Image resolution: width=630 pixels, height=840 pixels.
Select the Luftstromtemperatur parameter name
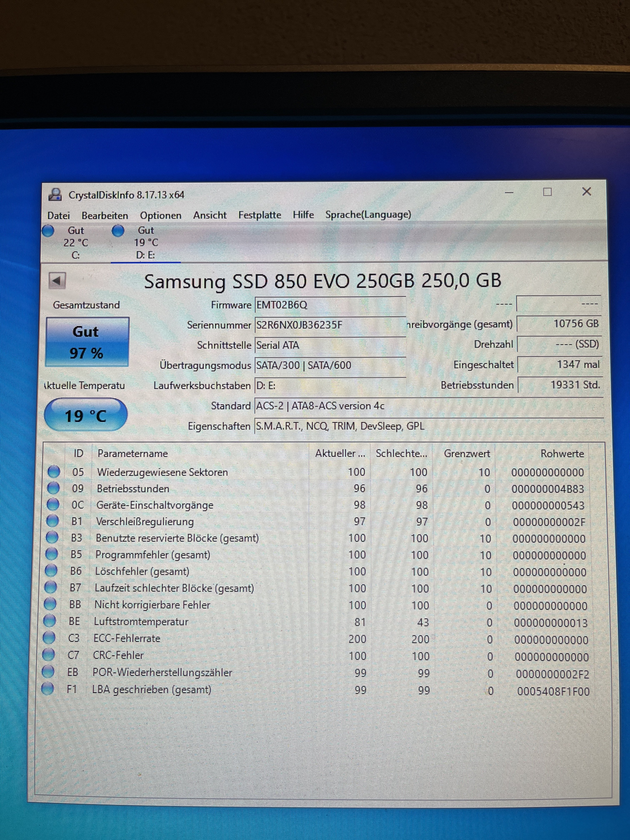[141, 622]
